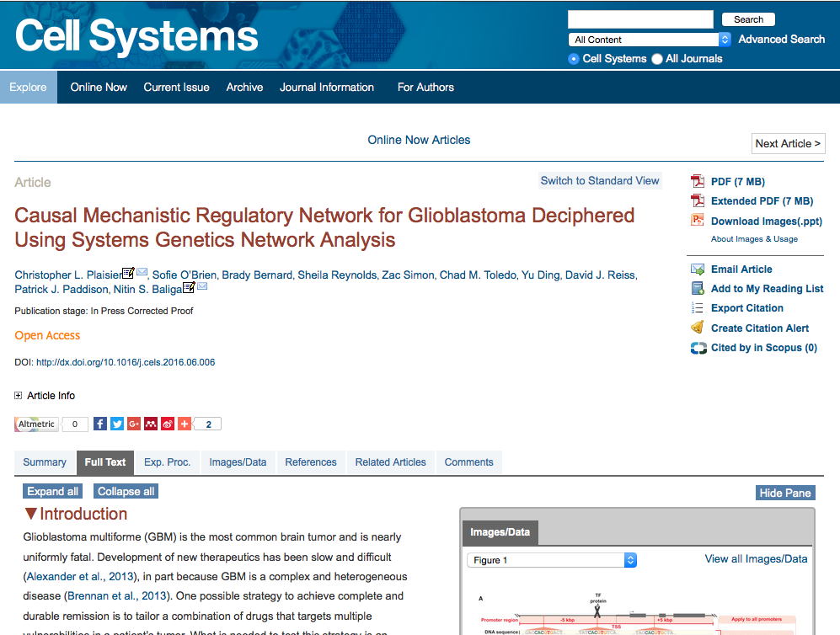
Task: Expand the Article Info section
Action: 19,396
